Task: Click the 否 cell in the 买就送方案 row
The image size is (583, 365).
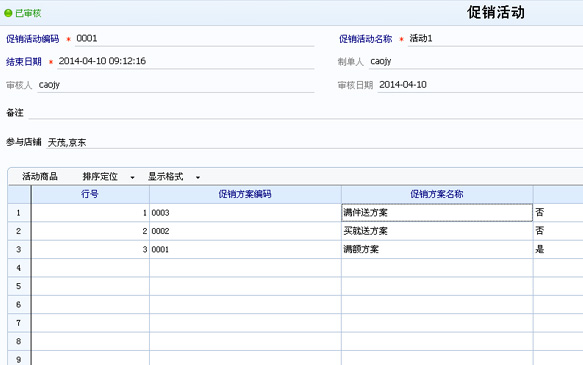Action: point(558,231)
